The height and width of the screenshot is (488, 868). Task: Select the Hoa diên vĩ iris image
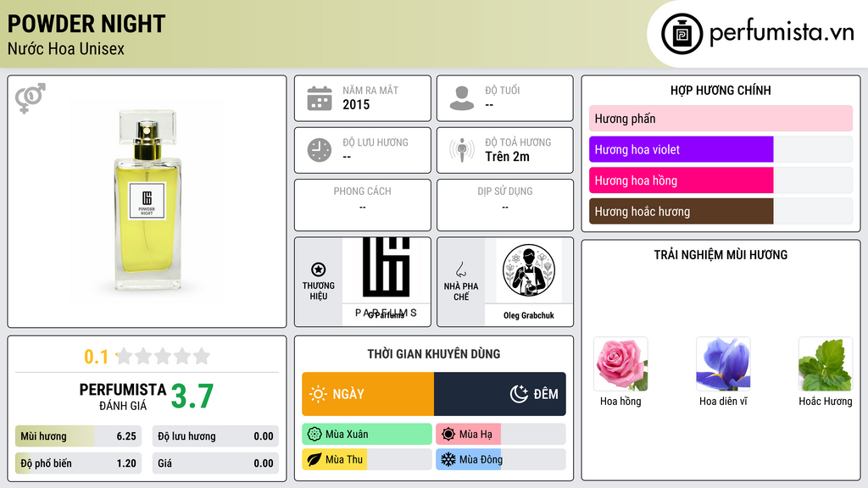coord(723,364)
